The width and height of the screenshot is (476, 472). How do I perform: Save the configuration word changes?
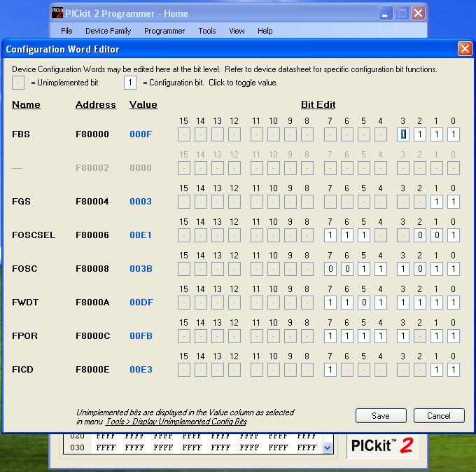381,415
